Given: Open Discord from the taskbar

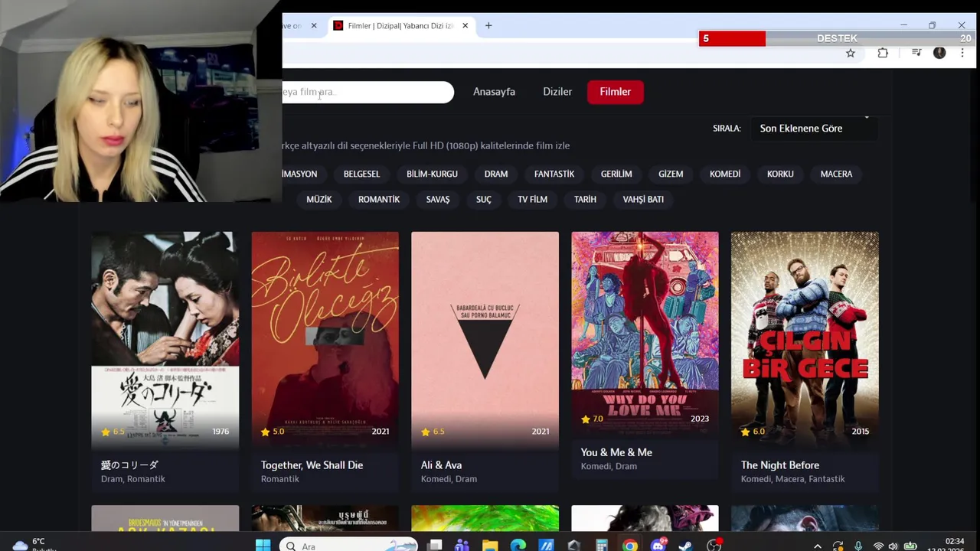Looking at the screenshot, I should [658, 546].
